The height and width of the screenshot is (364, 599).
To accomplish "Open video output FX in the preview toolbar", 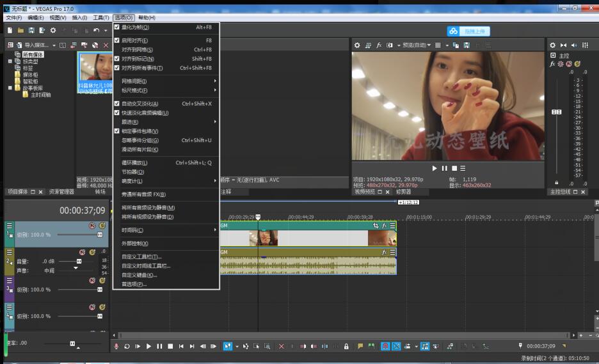I will click(x=379, y=45).
